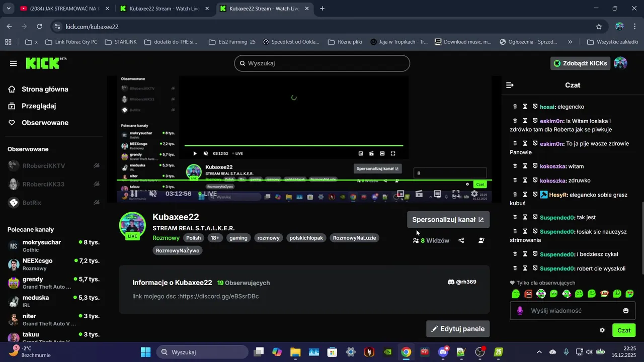Open OBS Studio from the taskbar
The image size is (644, 362).
coord(480,352)
